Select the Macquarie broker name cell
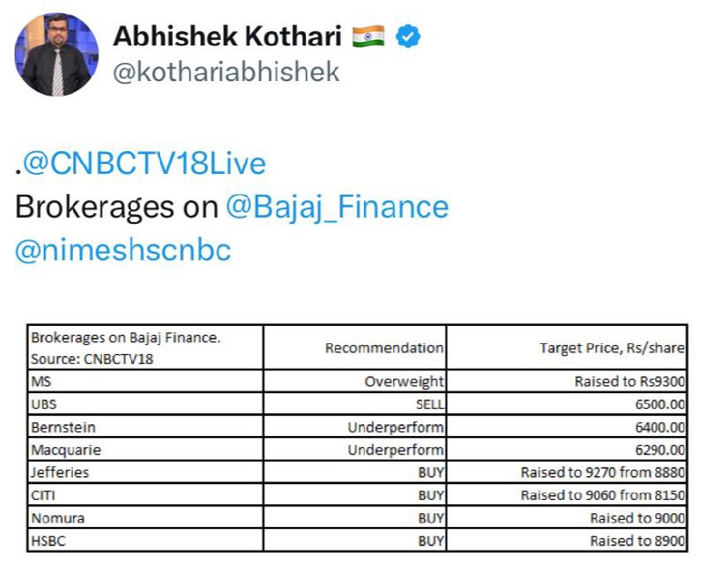 point(146,450)
